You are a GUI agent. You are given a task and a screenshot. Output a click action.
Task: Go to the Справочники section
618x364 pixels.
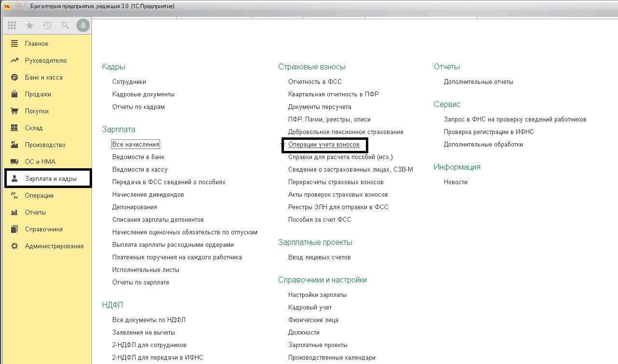tap(43, 229)
